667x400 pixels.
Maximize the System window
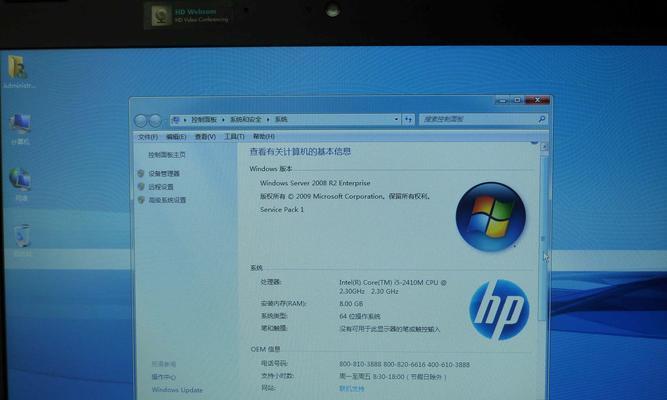517,100
